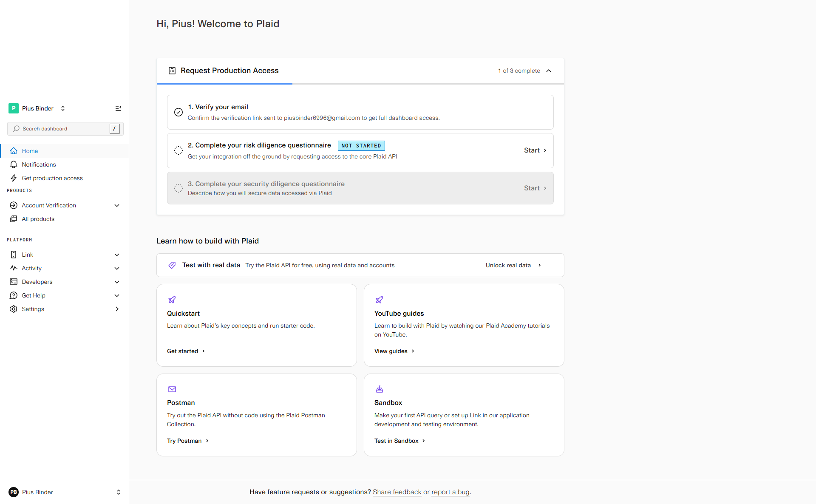
Task: Click Test in Sandbox link
Action: click(x=399, y=441)
